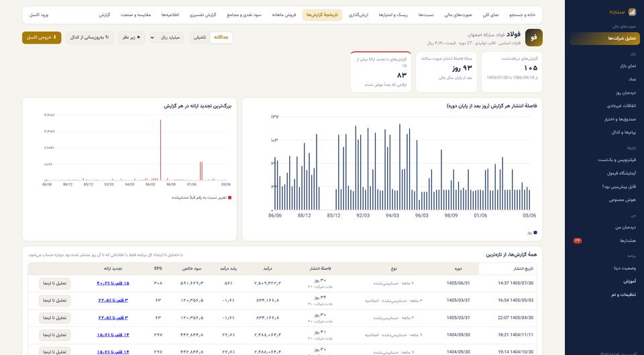Switch to صورت‌های مالی tab
644x355 pixels.
(x=458, y=15)
